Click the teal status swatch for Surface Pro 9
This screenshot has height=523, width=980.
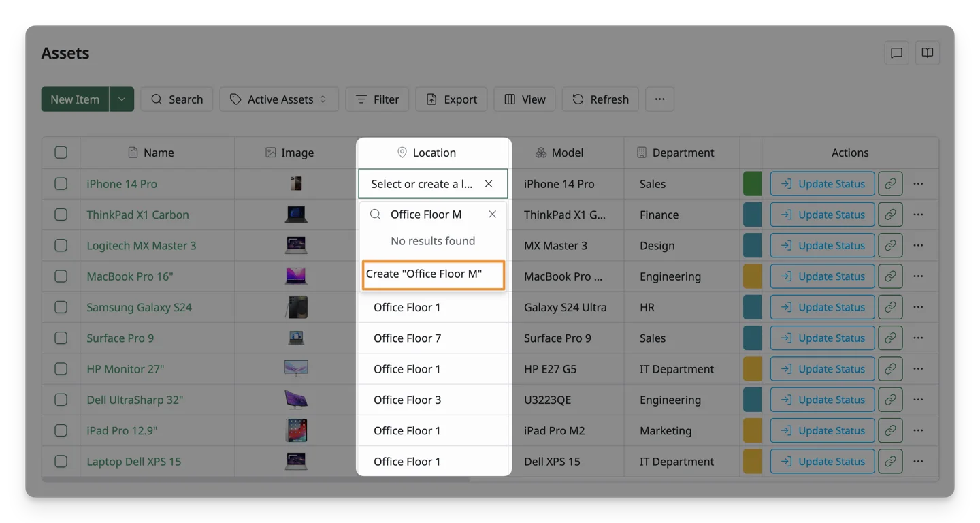(x=752, y=338)
